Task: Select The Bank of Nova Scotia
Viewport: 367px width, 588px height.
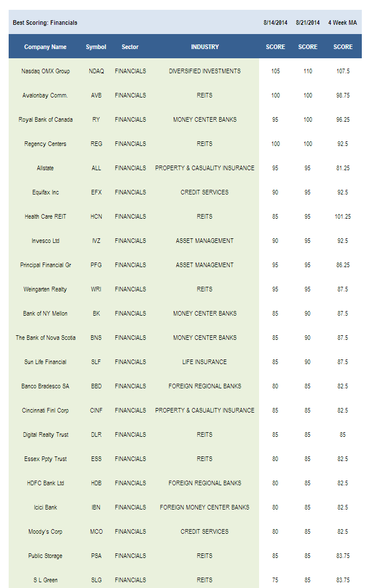Action: 46,338
